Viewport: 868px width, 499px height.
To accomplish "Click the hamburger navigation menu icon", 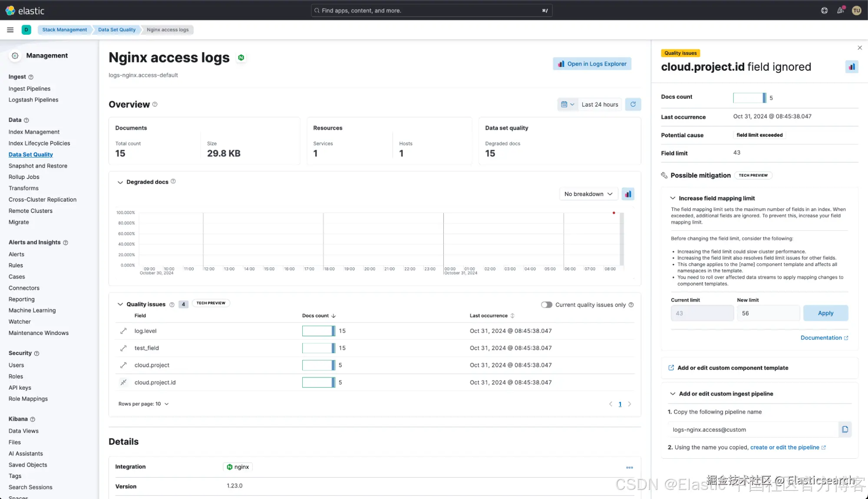I will point(10,30).
